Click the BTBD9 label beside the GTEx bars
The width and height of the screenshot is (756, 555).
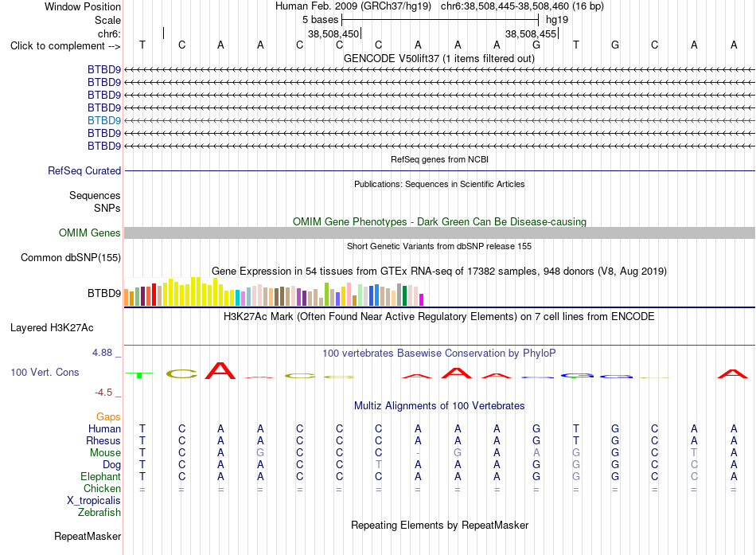click(104, 294)
